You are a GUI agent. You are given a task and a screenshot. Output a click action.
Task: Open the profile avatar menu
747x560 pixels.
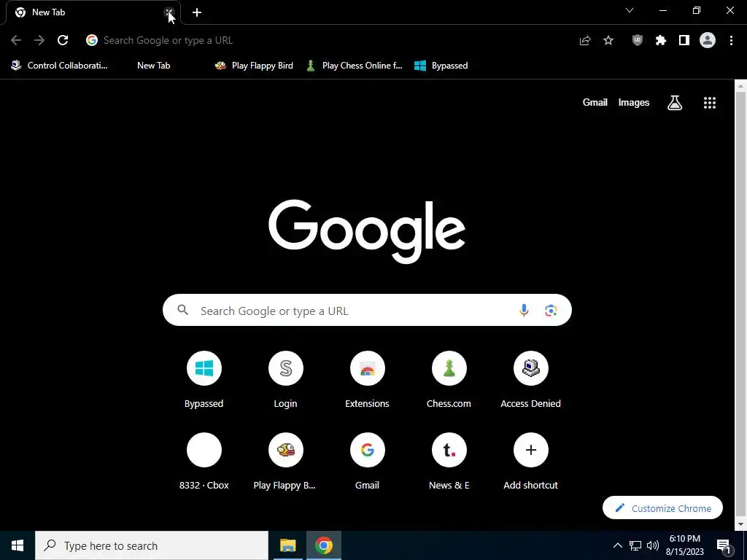708,41
